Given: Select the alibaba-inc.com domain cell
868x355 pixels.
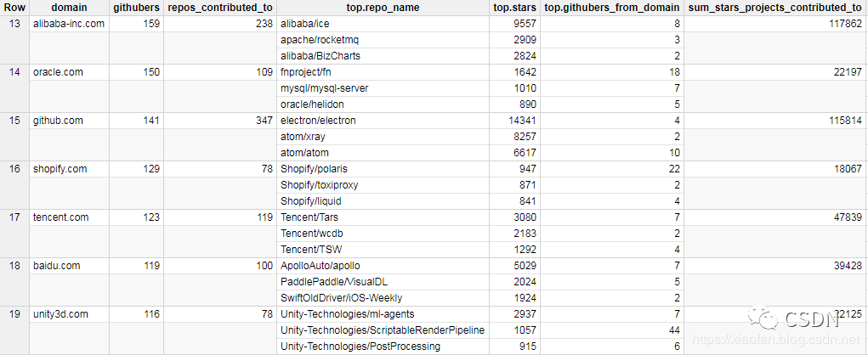Looking at the screenshot, I should coord(68,24).
